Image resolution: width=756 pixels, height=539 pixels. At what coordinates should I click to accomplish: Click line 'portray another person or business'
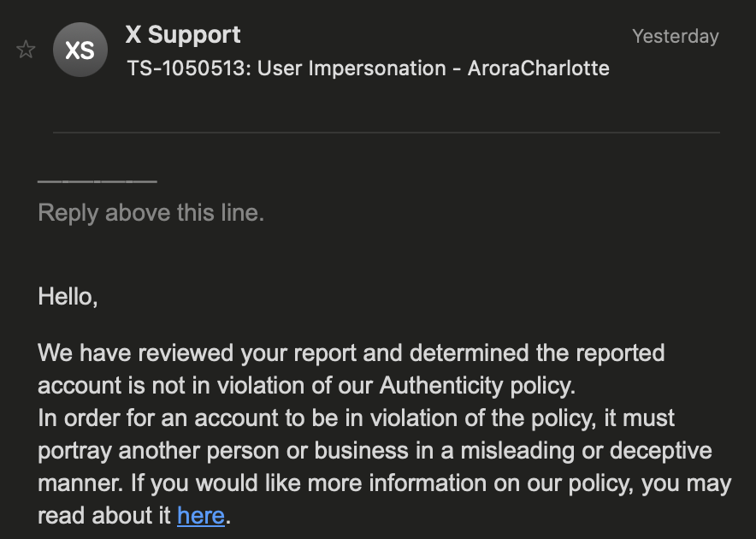coord(375,451)
